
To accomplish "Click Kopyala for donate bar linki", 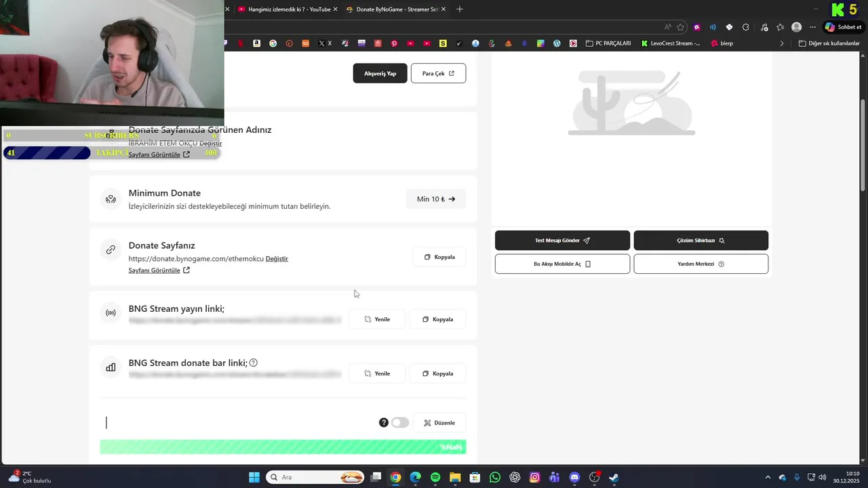I will pyautogui.click(x=437, y=373).
